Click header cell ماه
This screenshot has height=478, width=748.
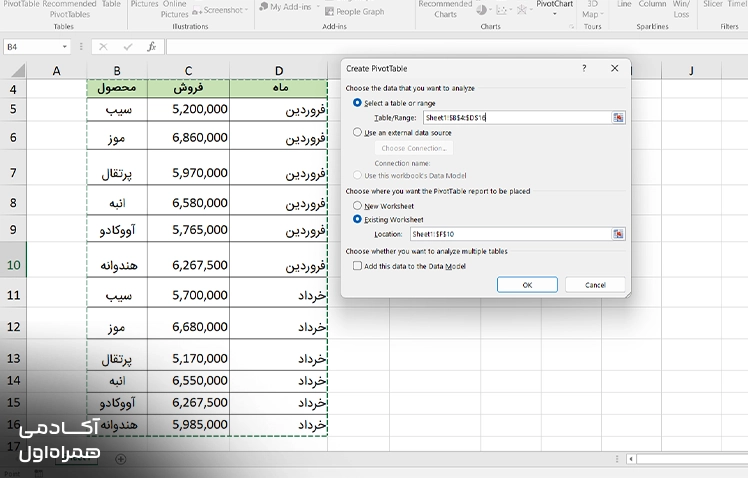click(279, 88)
